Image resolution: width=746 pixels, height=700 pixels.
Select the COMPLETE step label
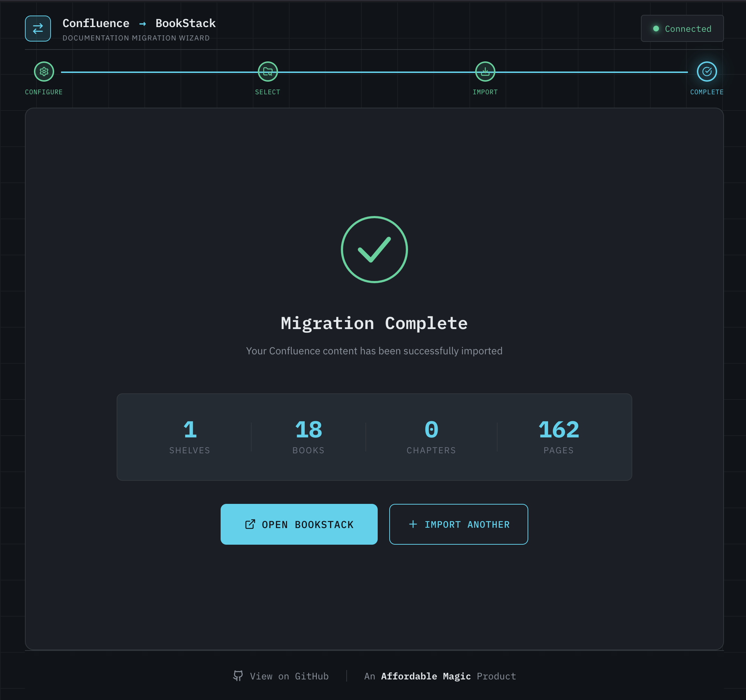707,92
